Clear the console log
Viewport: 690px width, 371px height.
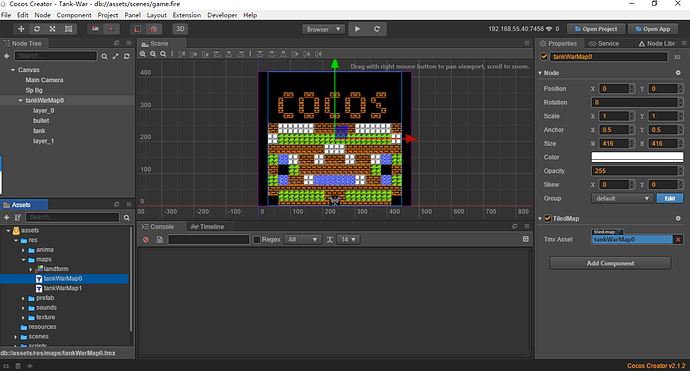pos(146,239)
